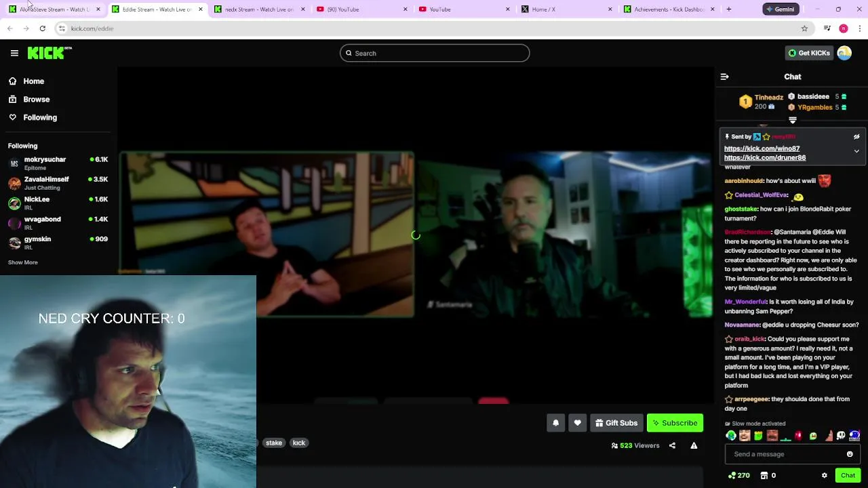Go to Home in sidebar

(33, 81)
